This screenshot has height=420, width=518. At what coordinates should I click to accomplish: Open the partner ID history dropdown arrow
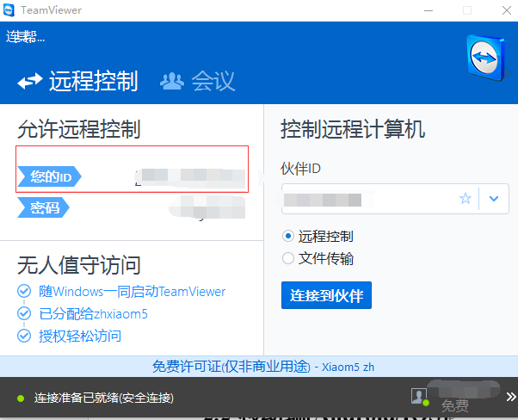(x=493, y=199)
